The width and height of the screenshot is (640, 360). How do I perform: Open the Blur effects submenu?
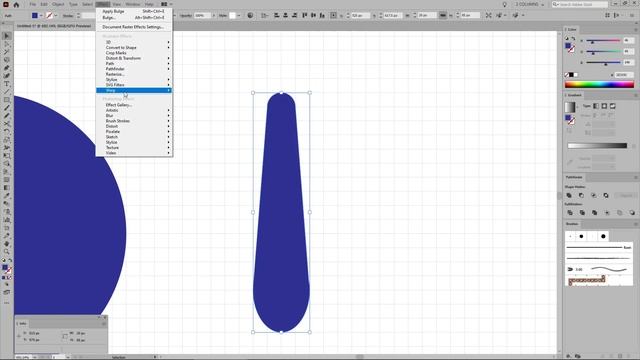point(134,116)
